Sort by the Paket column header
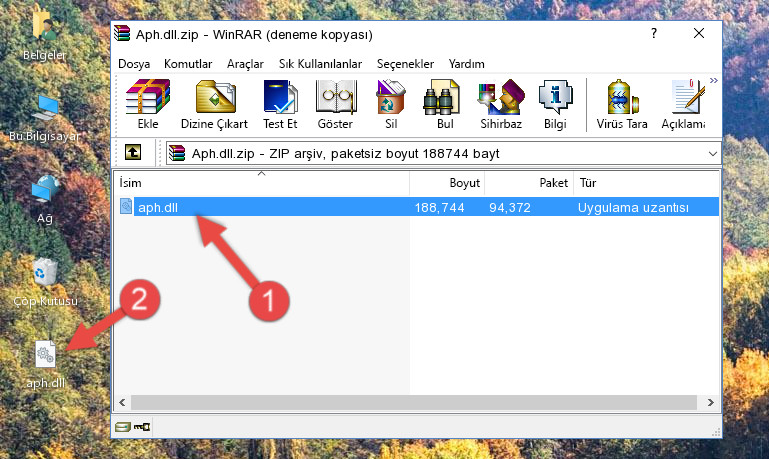769x459 pixels. tap(529, 182)
